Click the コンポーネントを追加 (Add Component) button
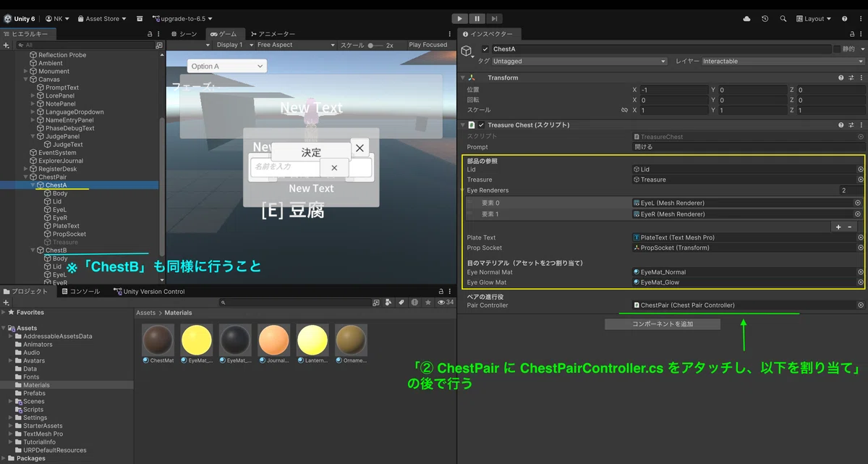 663,324
